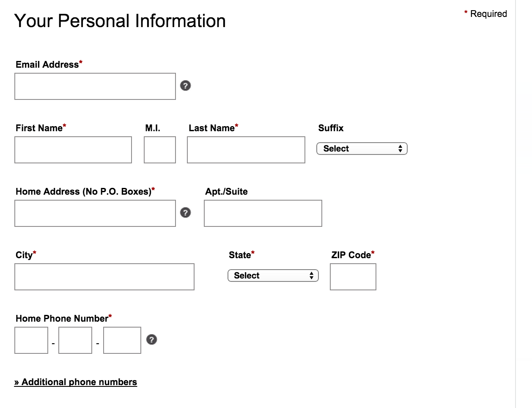Open Additional phone numbers link

(x=76, y=382)
